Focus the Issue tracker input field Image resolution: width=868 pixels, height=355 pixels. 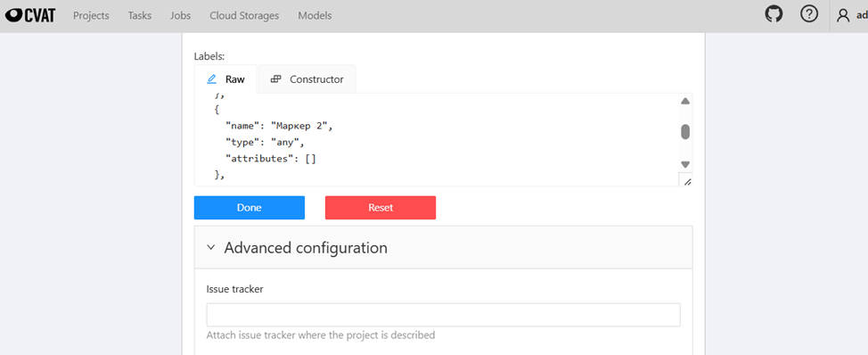(443, 315)
